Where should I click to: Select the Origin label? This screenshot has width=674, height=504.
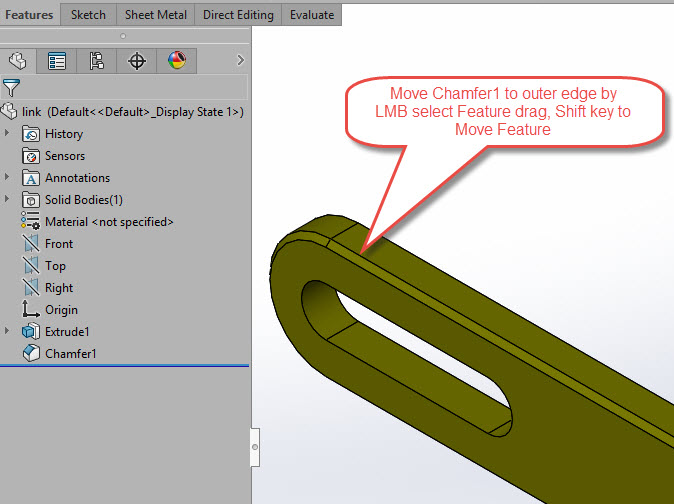61,310
